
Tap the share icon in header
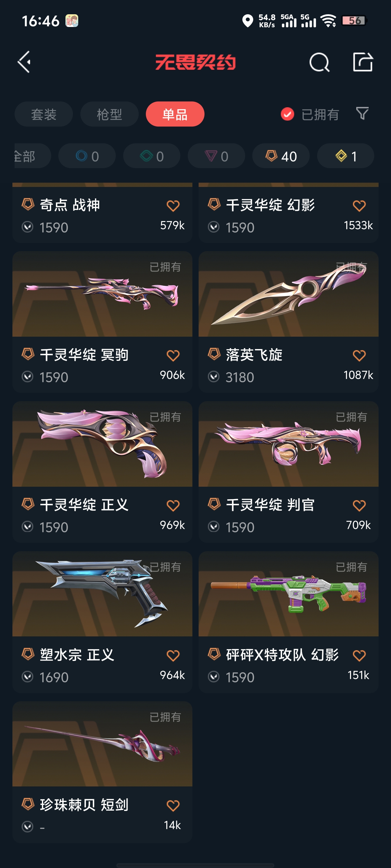point(363,62)
